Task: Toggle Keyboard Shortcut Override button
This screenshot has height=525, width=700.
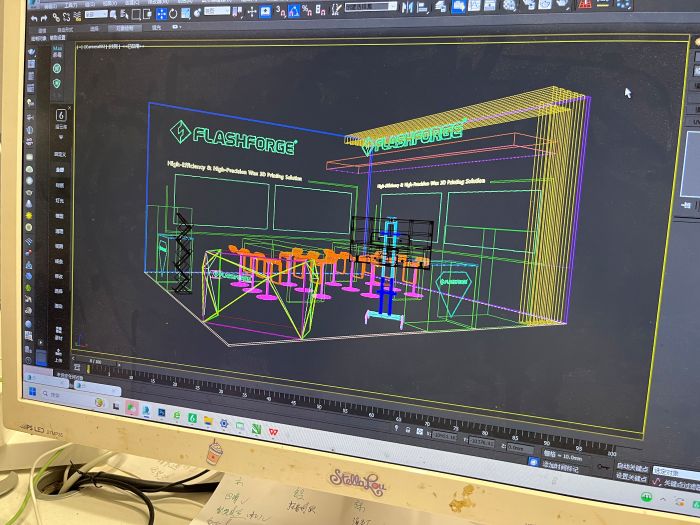Action: coord(265,12)
